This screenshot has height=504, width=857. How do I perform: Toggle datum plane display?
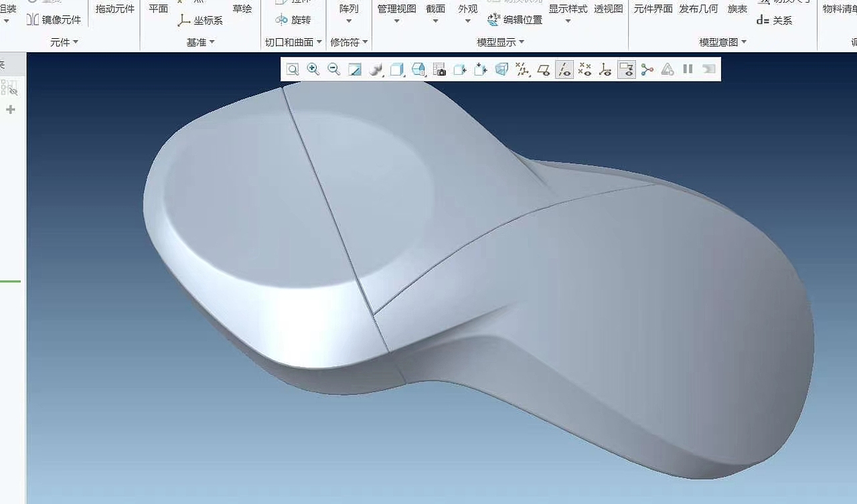(x=544, y=70)
